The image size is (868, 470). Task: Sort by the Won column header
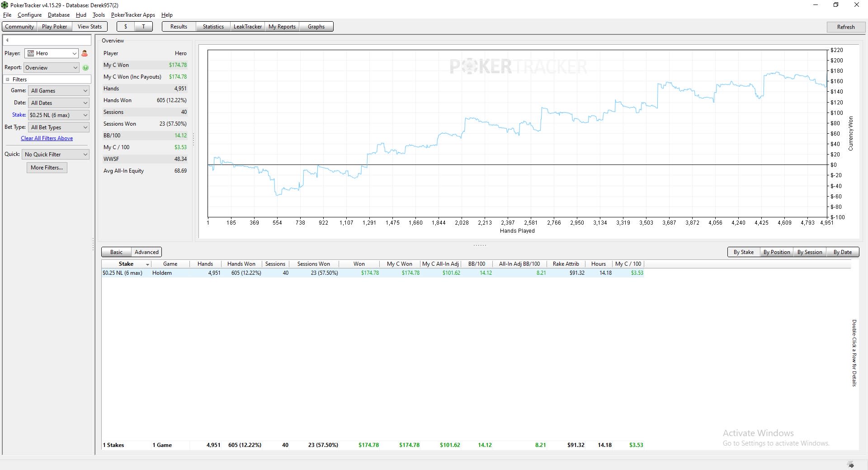point(359,264)
